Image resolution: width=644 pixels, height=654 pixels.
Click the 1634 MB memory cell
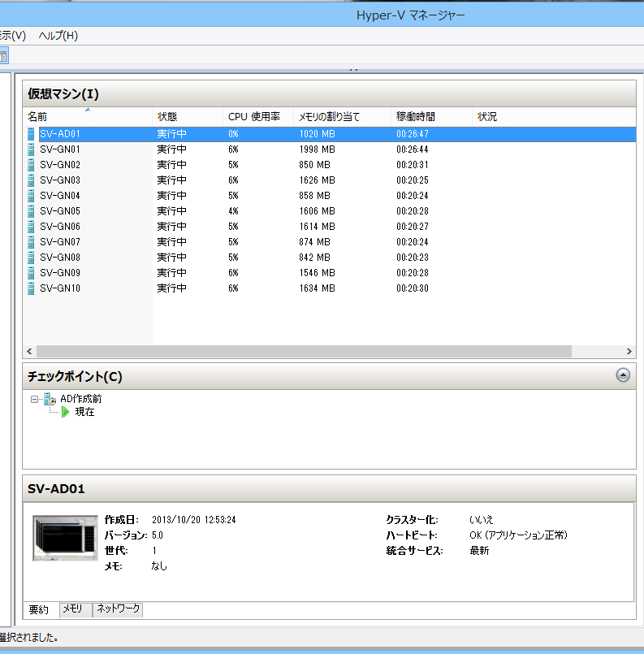pos(318,288)
